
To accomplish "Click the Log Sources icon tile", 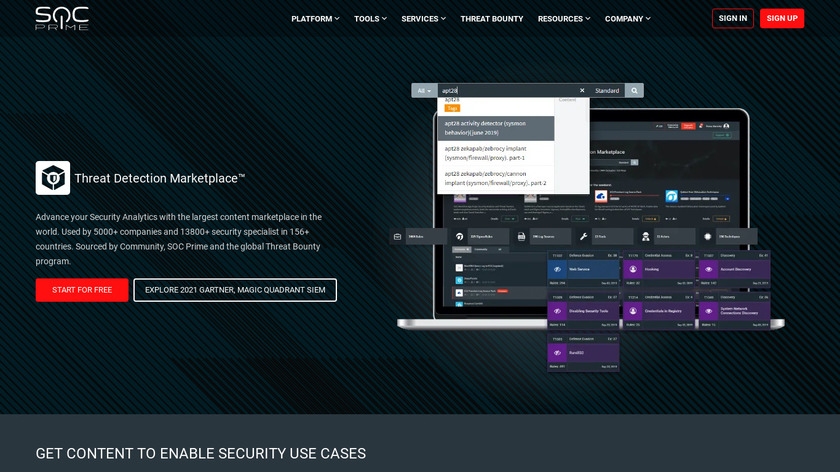I will [x=521, y=236].
